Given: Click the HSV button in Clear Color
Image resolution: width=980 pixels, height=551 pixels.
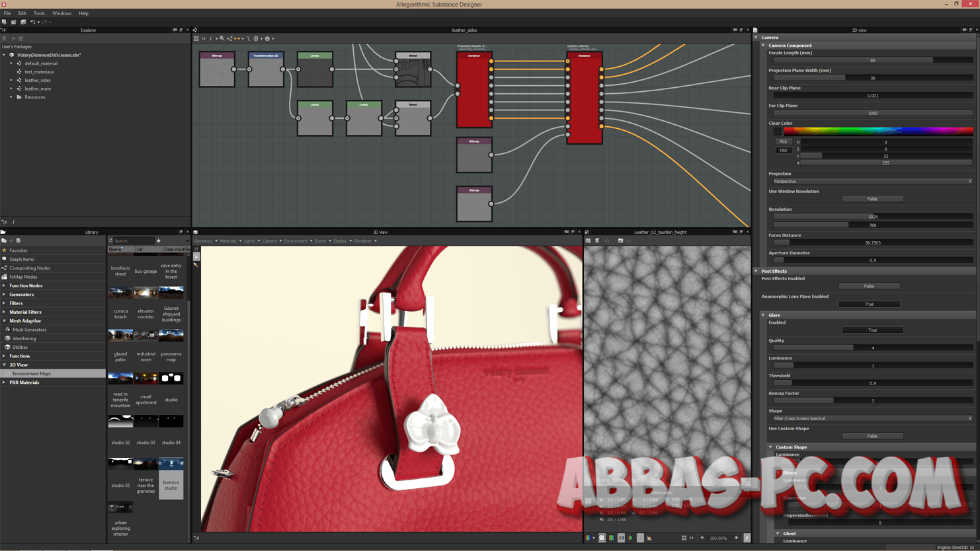Looking at the screenshot, I should [x=784, y=150].
